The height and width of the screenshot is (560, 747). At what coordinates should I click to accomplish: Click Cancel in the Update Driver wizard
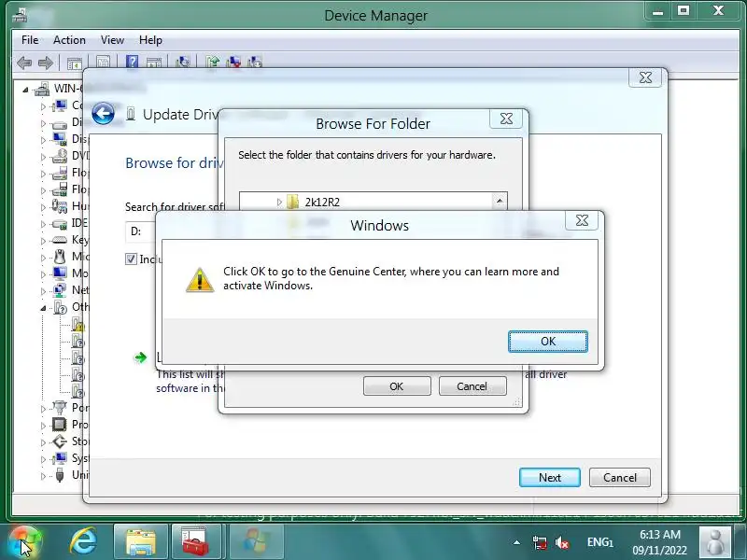(620, 477)
